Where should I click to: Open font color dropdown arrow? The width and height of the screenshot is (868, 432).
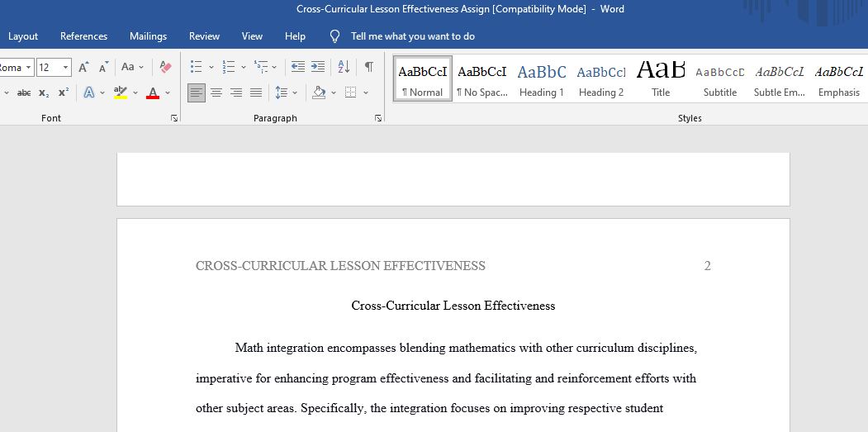pos(168,93)
